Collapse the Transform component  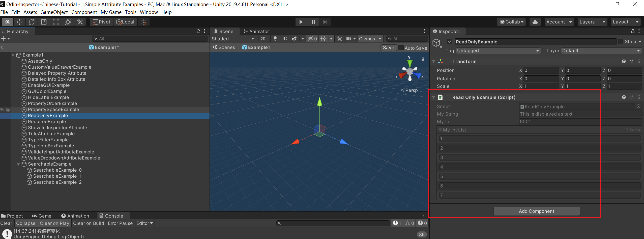click(x=433, y=61)
